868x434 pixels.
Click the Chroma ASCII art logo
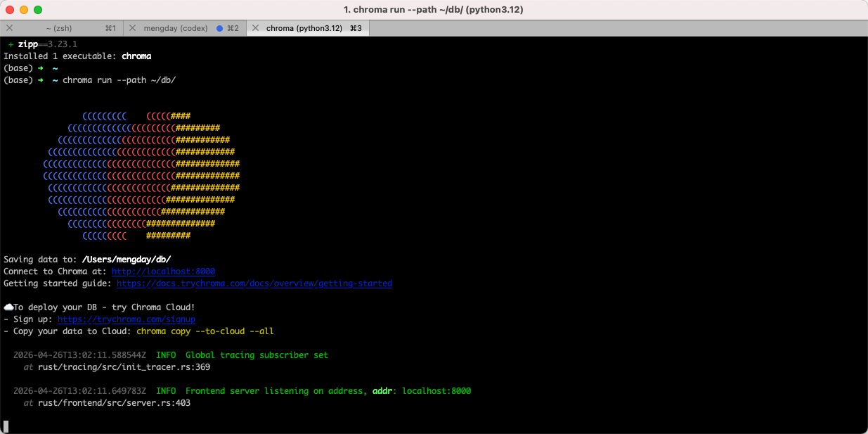pos(141,176)
